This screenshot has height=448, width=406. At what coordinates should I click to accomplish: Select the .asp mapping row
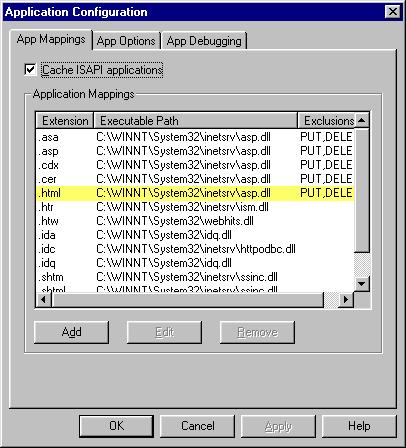point(195,151)
